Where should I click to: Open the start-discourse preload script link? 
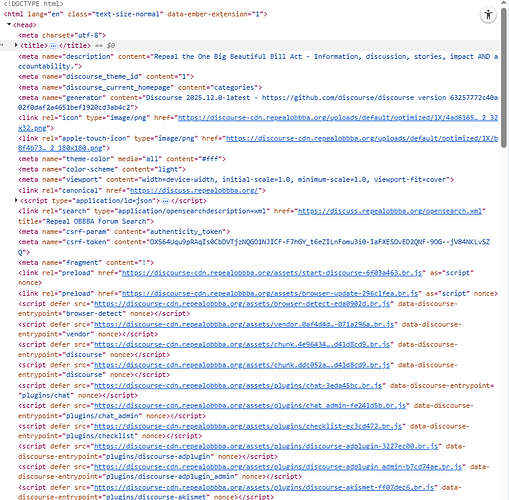click(272, 273)
